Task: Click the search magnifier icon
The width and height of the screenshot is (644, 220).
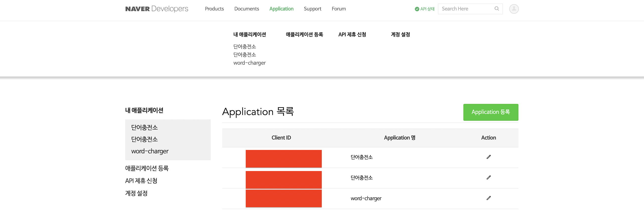Action: [x=497, y=9]
